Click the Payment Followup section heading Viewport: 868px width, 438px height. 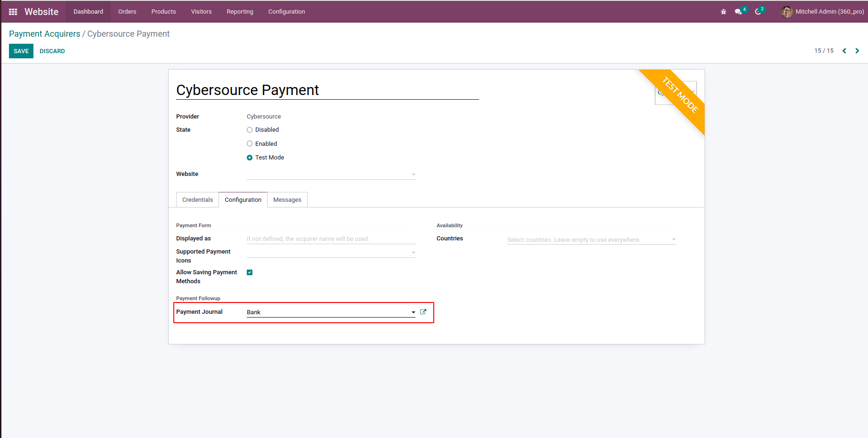point(198,299)
